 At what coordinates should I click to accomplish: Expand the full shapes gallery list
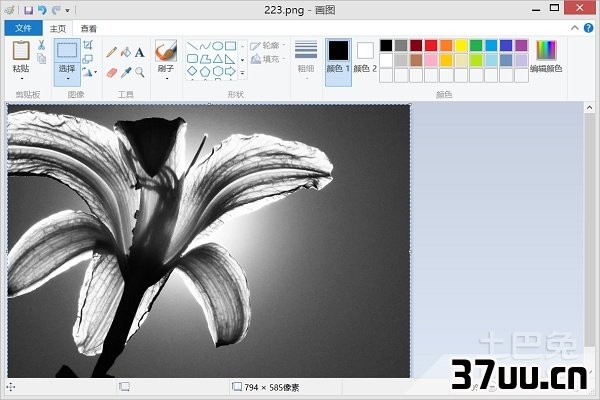tap(243, 72)
